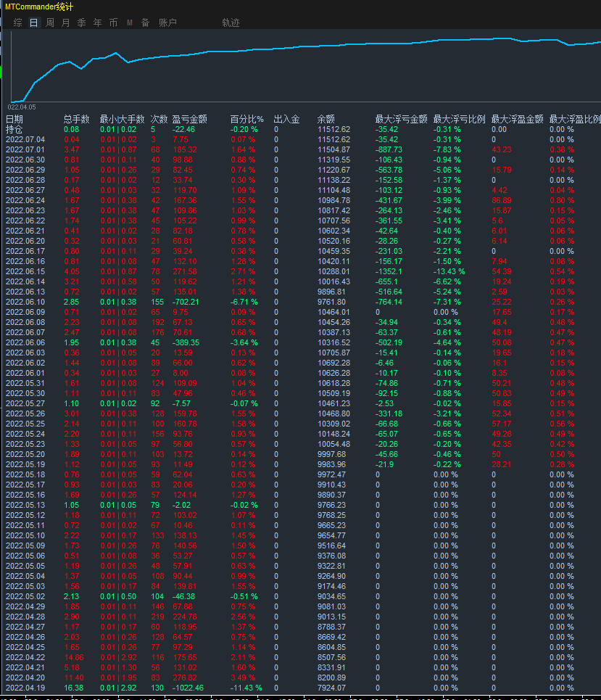The image size is (601, 700).
Task: Open the 轨迹 track tab
Action: [231, 22]
